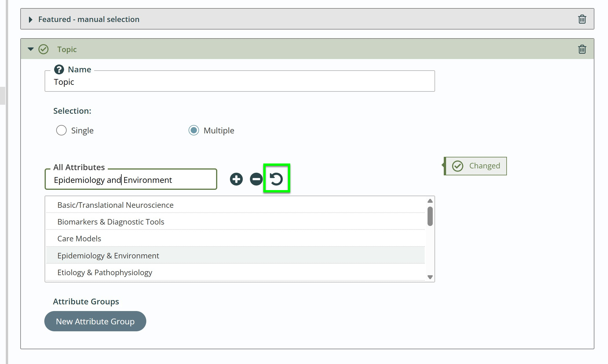The height and width of the screenshot is (364, 608).
Task: Select the Single radio button
Action: tap(61, 130)
